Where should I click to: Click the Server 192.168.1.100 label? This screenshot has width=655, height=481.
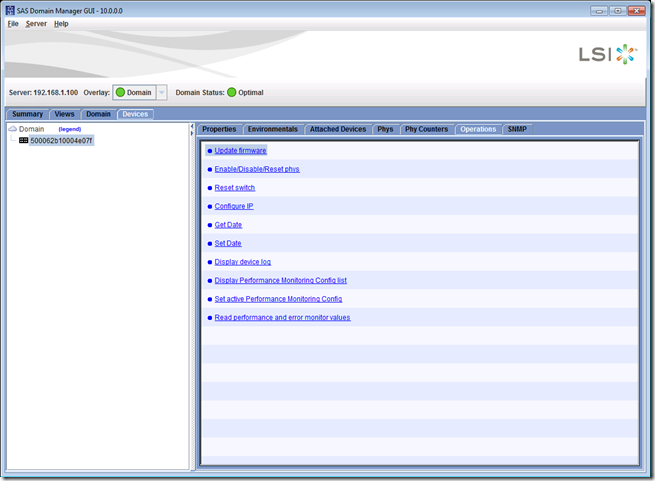click(43, 92)
